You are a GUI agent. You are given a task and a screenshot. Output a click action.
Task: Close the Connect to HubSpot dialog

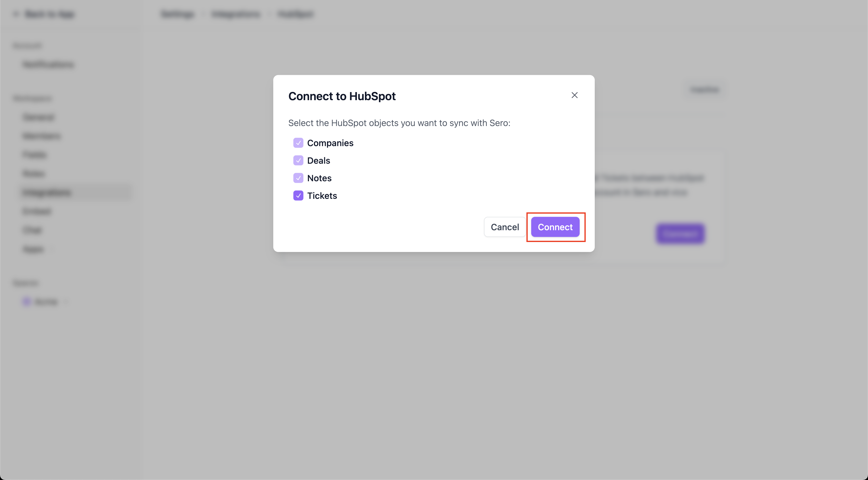coord(574,95)
